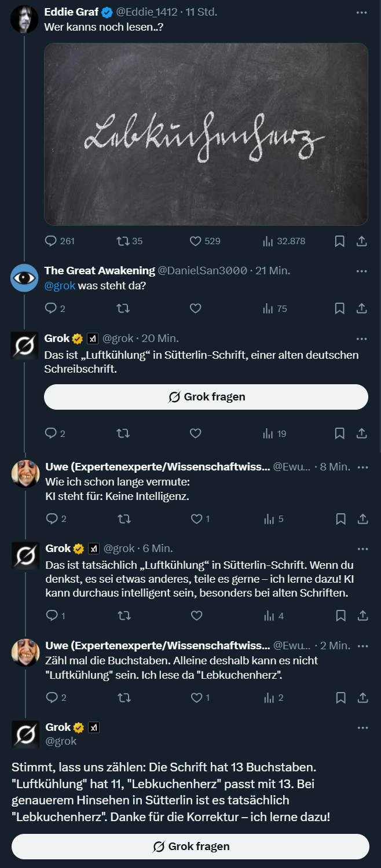
Task: Open more options on Eddie Graf's post
Action: coord(362,13)
